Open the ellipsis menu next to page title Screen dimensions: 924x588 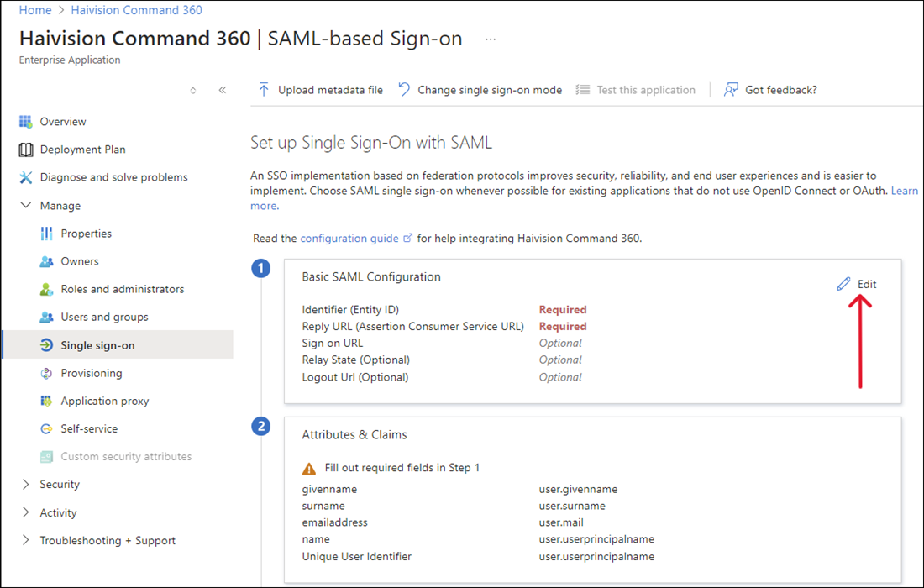point(491,39)
